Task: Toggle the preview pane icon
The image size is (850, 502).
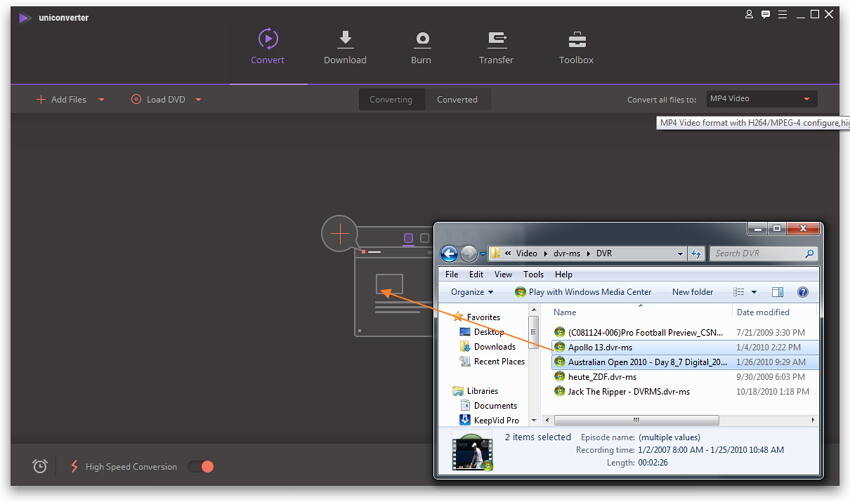Action: 777,292
